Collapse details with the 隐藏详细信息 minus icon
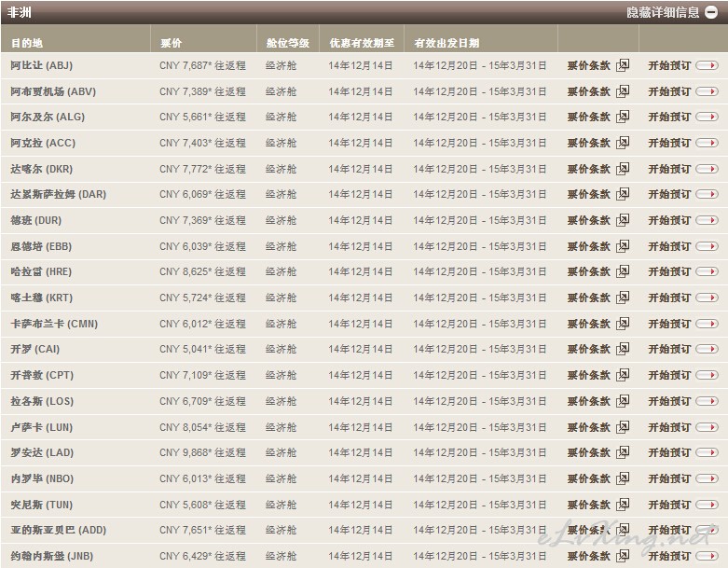 click(x=711, y=12)
